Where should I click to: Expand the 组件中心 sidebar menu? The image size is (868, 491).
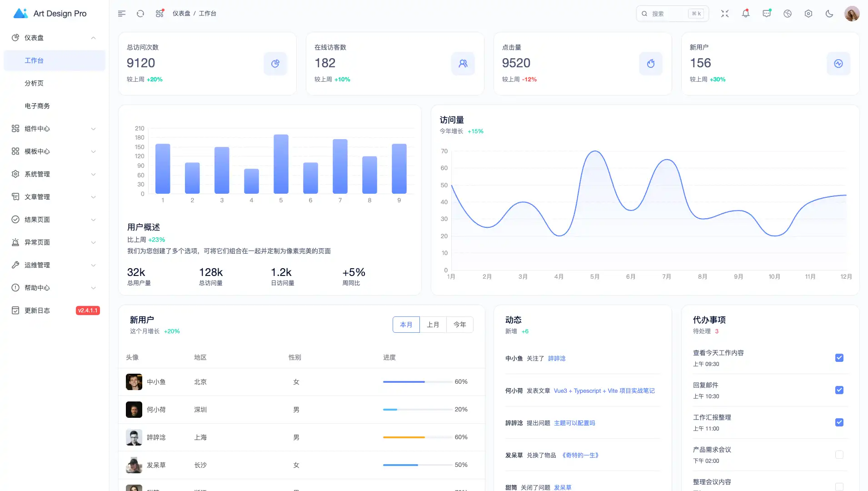(x=55, y=129)
